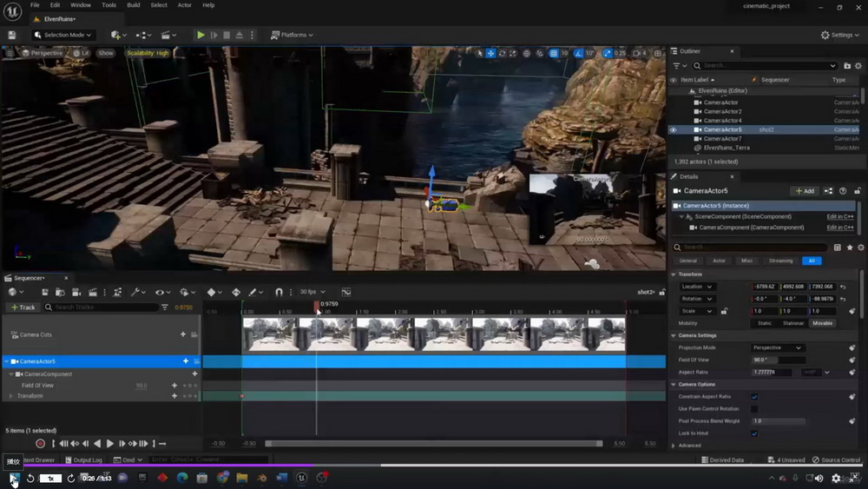Open the Actor menu
Viewport: 868px width, 489px height.
click(x=184, y=5)
